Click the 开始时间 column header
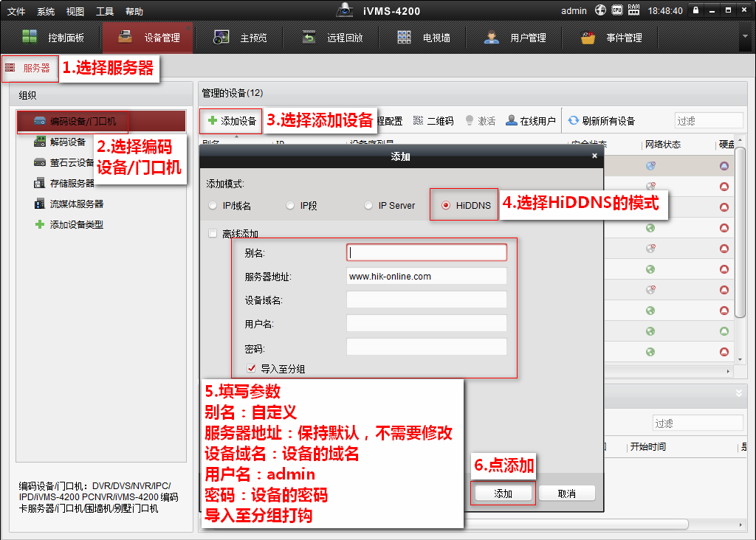Viewport: 756px width, 540px height. point(647,446)
